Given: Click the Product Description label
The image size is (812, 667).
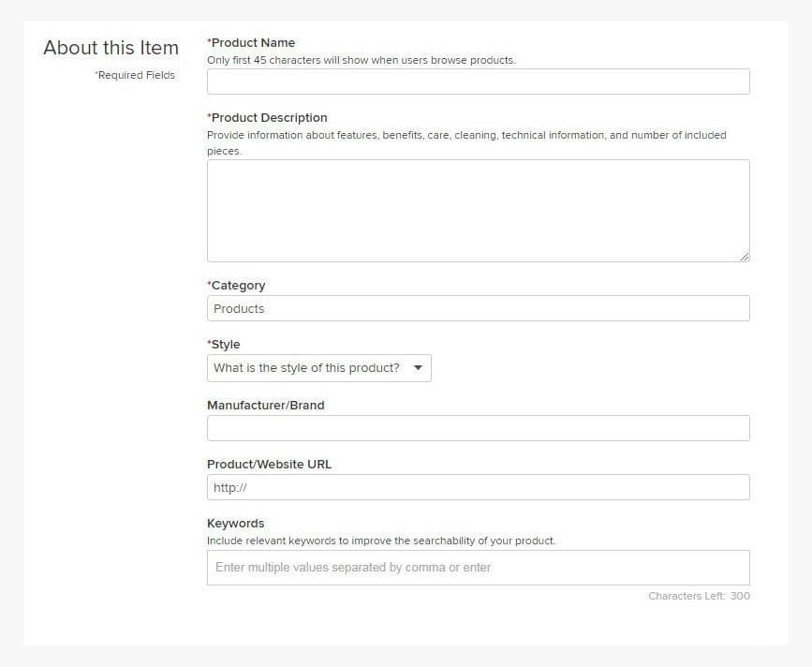Looking at the screenshot, I should [x=266, y=117].
